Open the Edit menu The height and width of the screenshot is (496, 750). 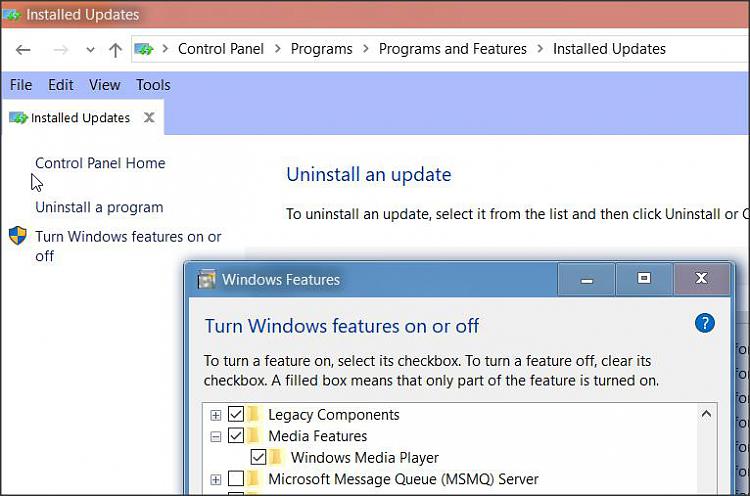(61, 85)
